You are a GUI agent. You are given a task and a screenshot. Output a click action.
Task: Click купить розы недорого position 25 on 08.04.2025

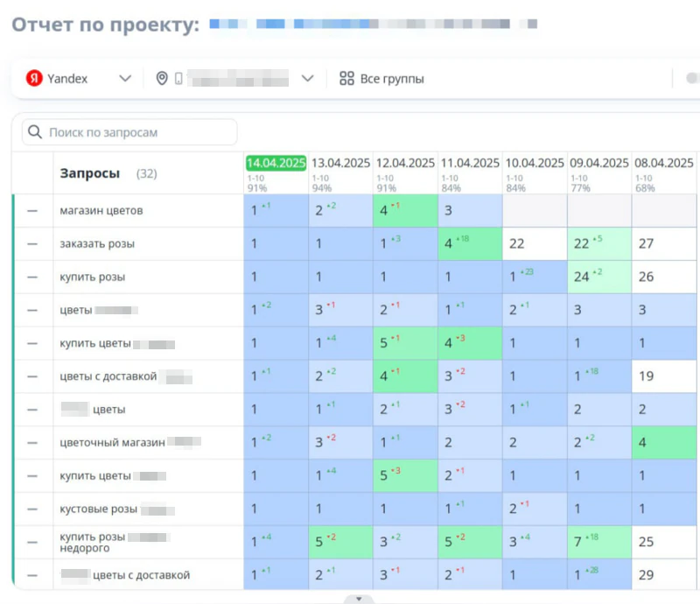(x=664, y=543)
